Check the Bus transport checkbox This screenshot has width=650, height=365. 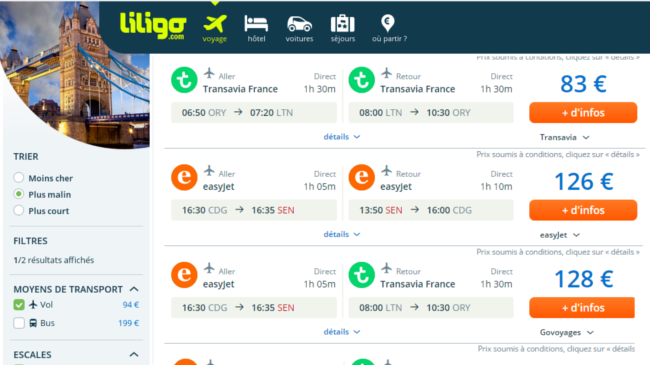[19, 323]
